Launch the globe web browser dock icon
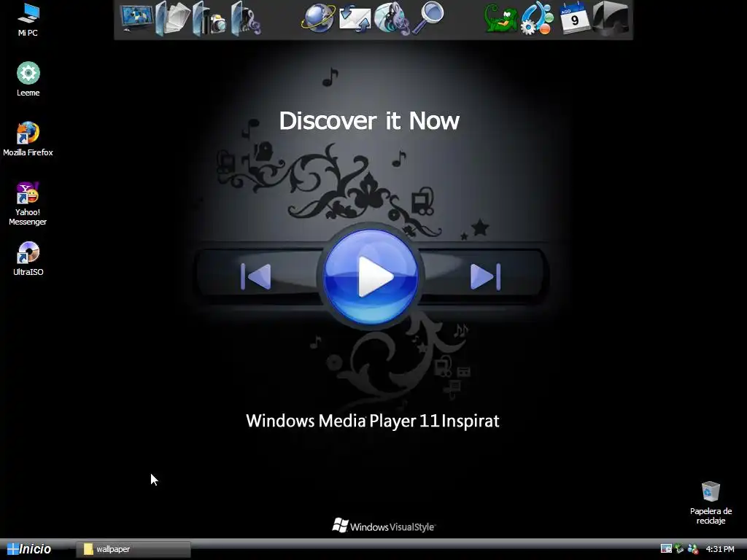The width and height of the screenshot is (747, 560). 318,18
